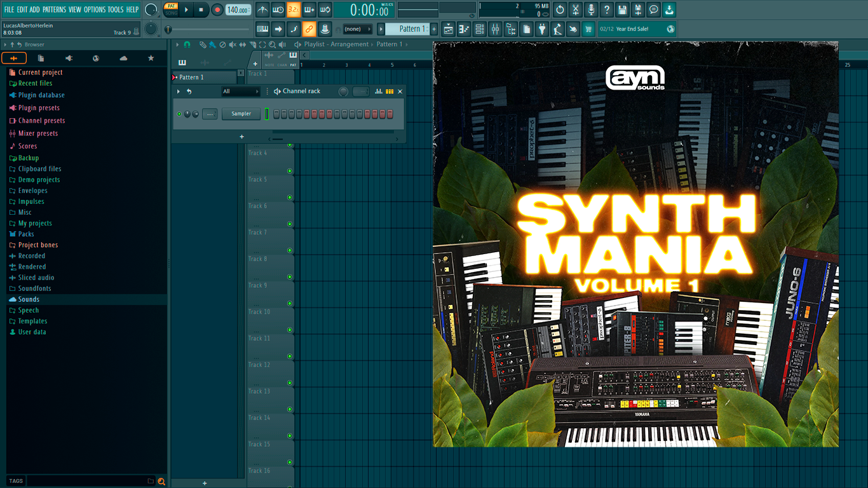Open the TOOLS menu
868x488 pixels.
(116, 10)
